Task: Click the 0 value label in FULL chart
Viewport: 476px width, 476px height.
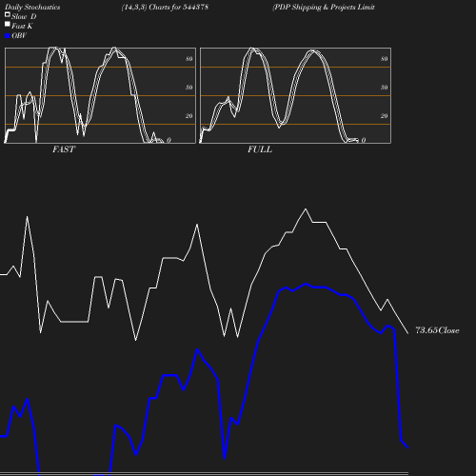Action: [364, 140]
